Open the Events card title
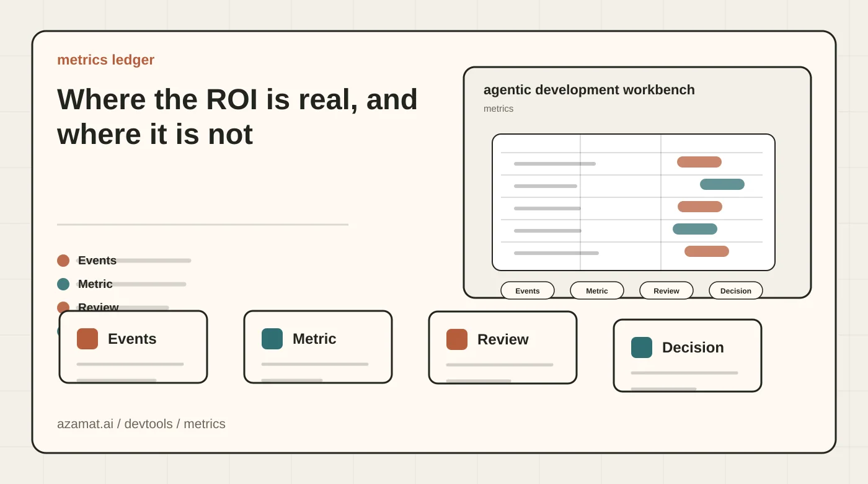Image resolution: width=868 pixels, height=484 pixels. [132, 339]
